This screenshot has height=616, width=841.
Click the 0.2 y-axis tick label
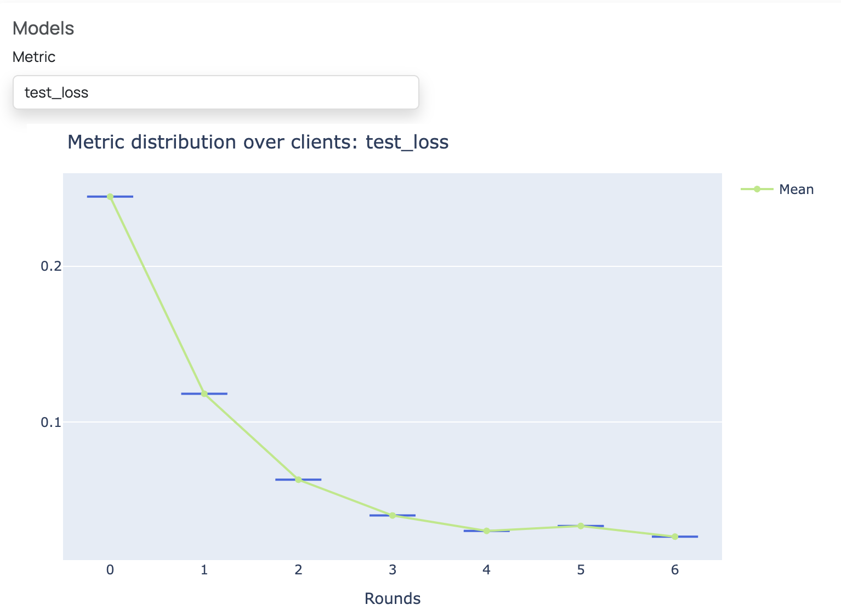50,266
